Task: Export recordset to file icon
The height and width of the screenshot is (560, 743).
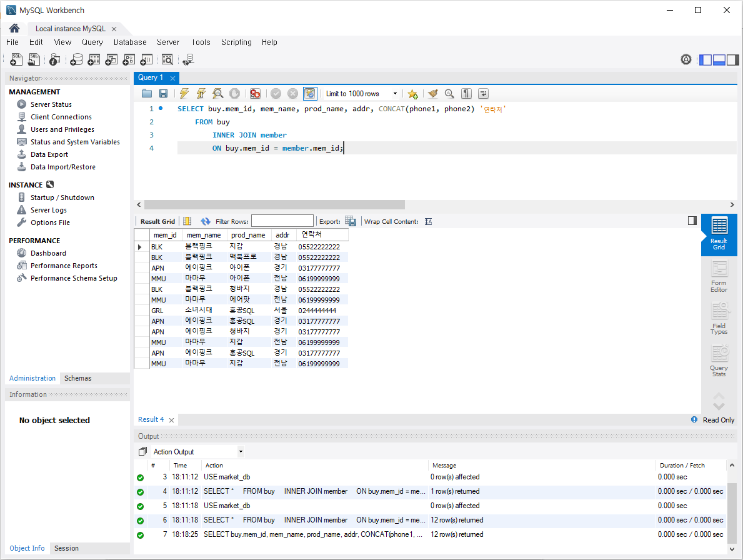Action: coord(351,221)
